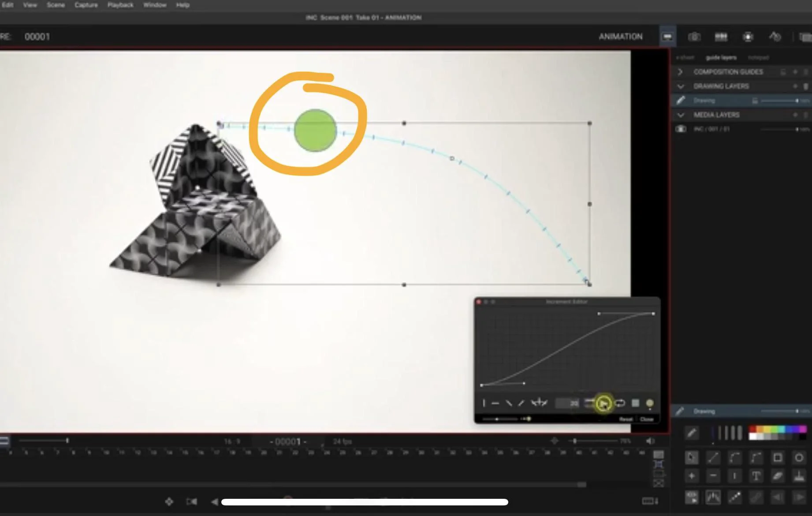Click Reset in the Increment Editor
812x516 pixels.
(626, 419)
